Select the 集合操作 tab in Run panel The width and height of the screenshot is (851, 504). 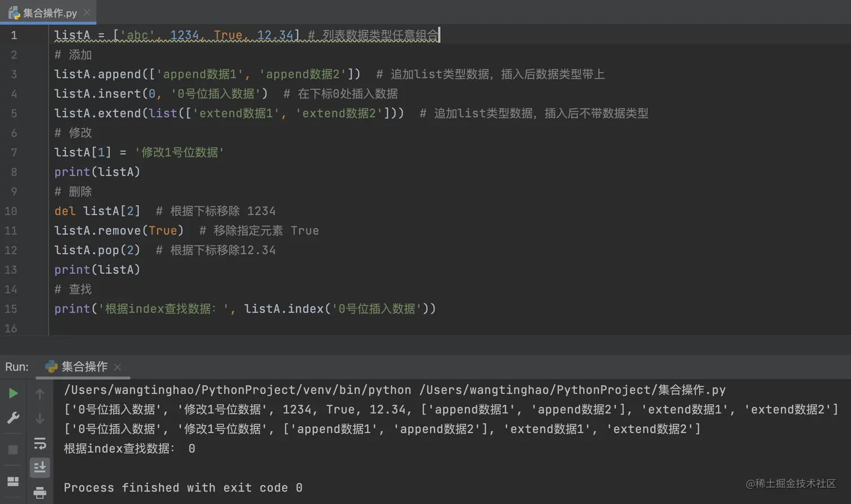pyautogui.click(x=84, y=367)
